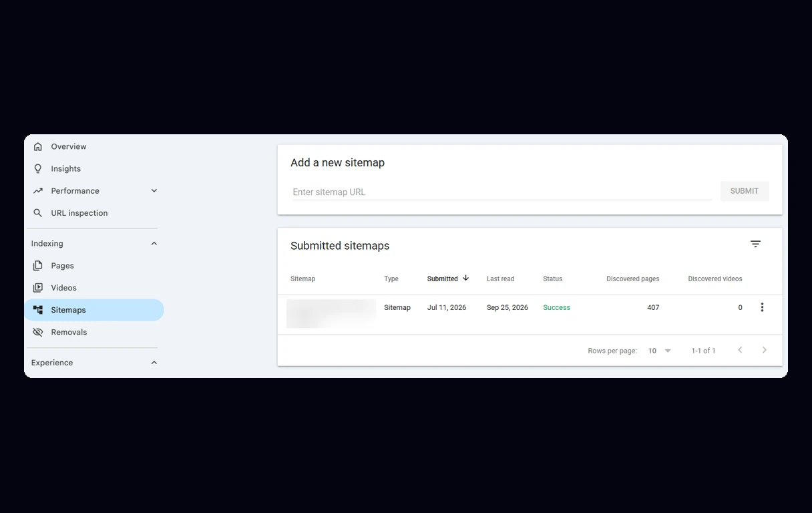Open the submitted sitemaps filter
Viewport: 812px width, 513px height.
[x=755, y=244]
